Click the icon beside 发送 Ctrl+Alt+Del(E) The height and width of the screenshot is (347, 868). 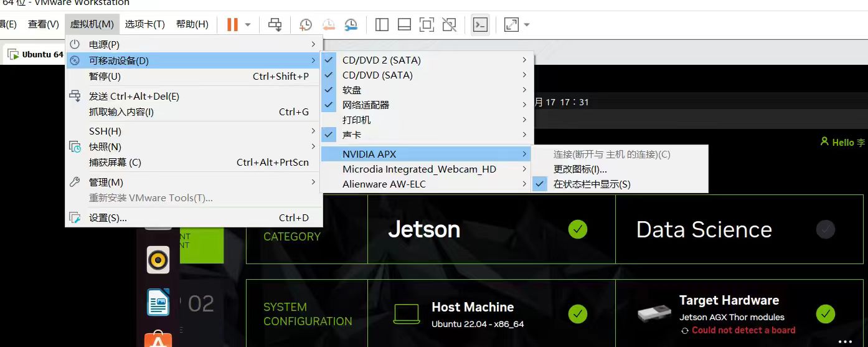[75, 96]
